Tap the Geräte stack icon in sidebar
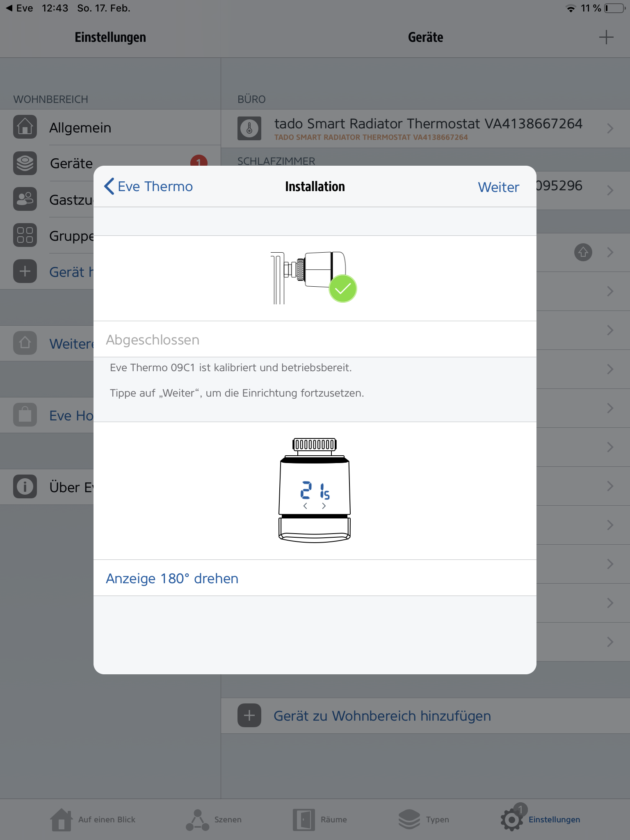This screenshot has height=840, width=630. click(25, 163)
